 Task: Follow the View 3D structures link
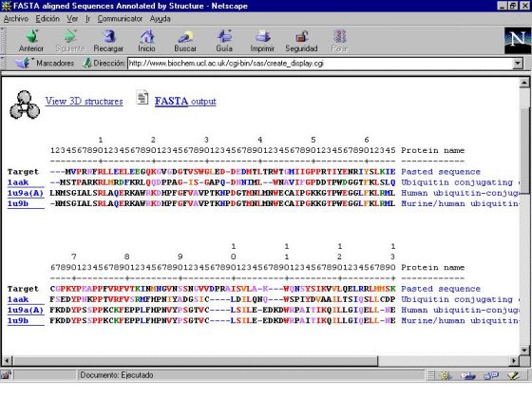point(85,101)
